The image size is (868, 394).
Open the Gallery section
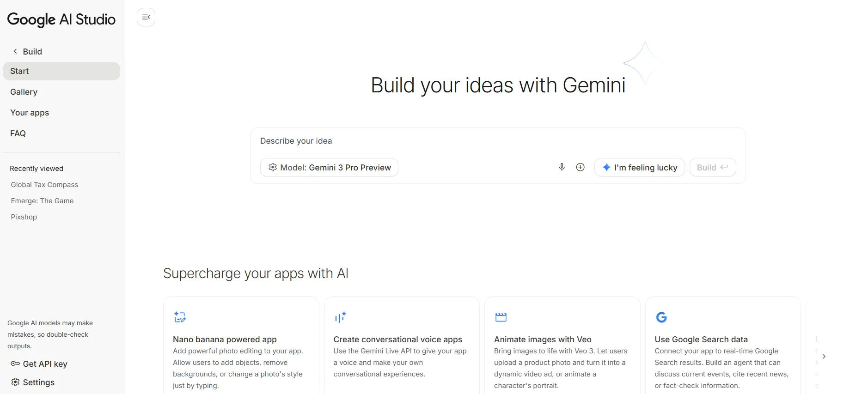(24, 92)
